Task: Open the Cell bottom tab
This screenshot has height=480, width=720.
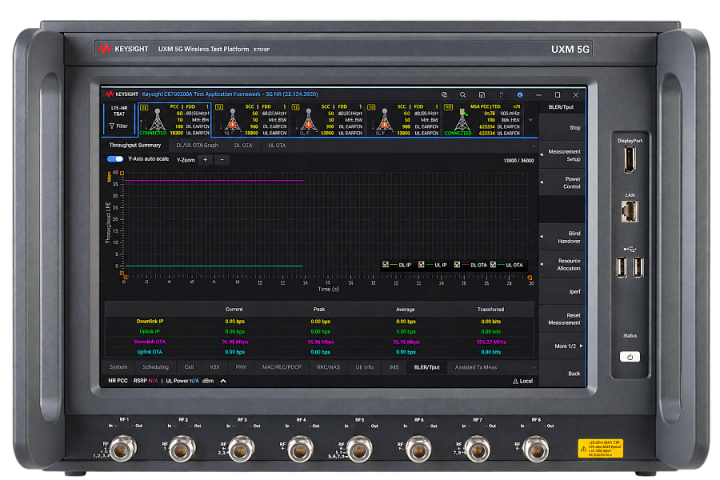Action: (x=189, y=367)
